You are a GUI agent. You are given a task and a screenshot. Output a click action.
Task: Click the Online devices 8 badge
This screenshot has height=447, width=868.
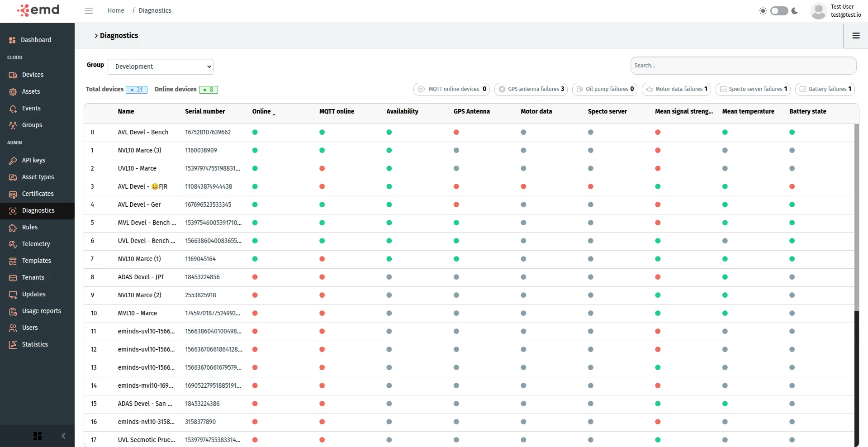pos(209,90)
